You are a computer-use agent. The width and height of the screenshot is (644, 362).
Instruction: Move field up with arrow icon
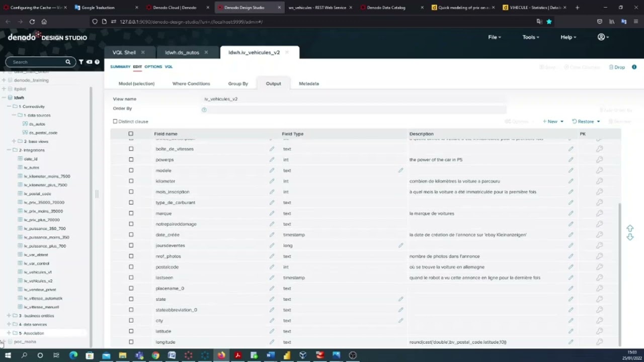click(x=630, y=228)
